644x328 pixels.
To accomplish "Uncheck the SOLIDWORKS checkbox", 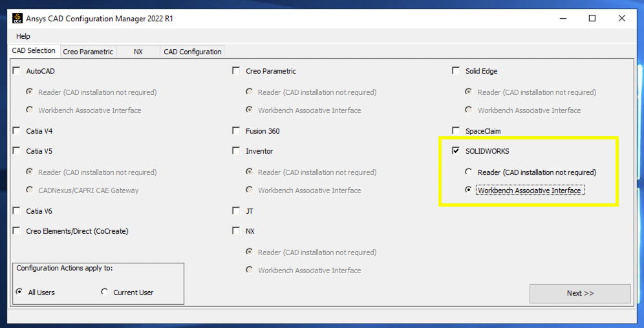I will [456, 151].
